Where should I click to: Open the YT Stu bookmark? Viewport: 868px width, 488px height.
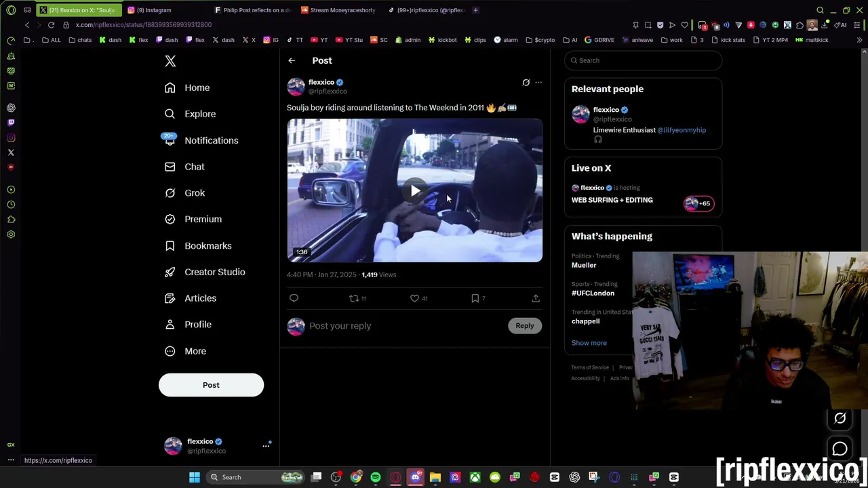[349, 40]
